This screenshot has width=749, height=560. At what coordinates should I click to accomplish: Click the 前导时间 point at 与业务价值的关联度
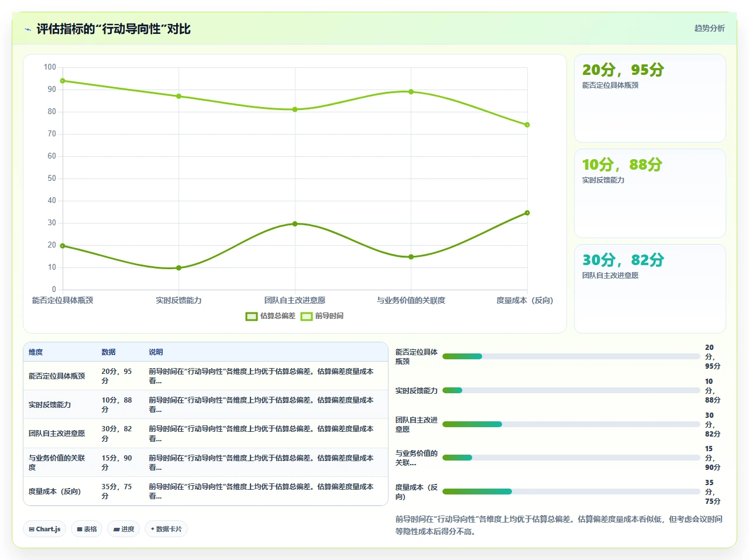coord(411,92)
